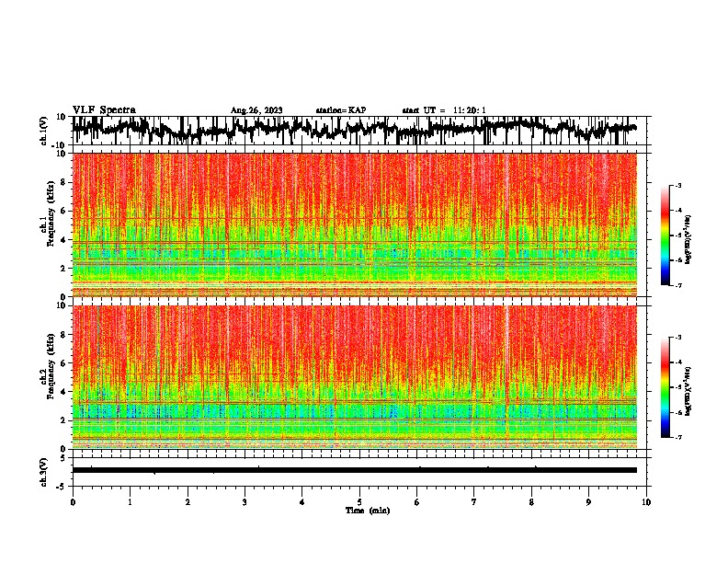This screenshot has height=563, width=728.
Task: Select the ch.1 spectrogram colorbar
Action: (665, 236)
